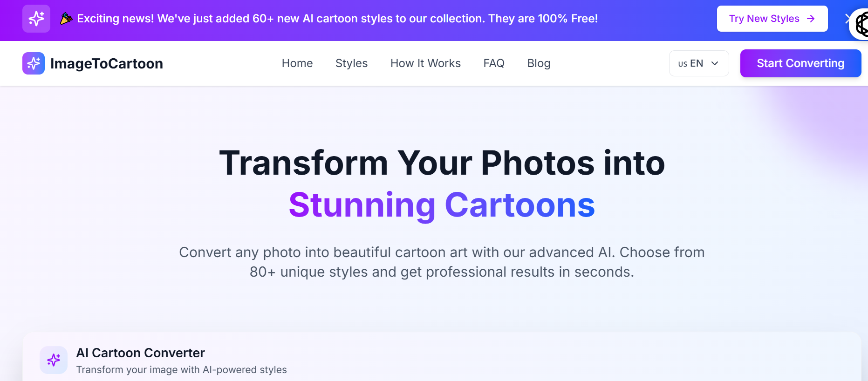Viewport: 868px width, 381px height.
Task: Click the Try New Styles button
Action: click(772, 19)
